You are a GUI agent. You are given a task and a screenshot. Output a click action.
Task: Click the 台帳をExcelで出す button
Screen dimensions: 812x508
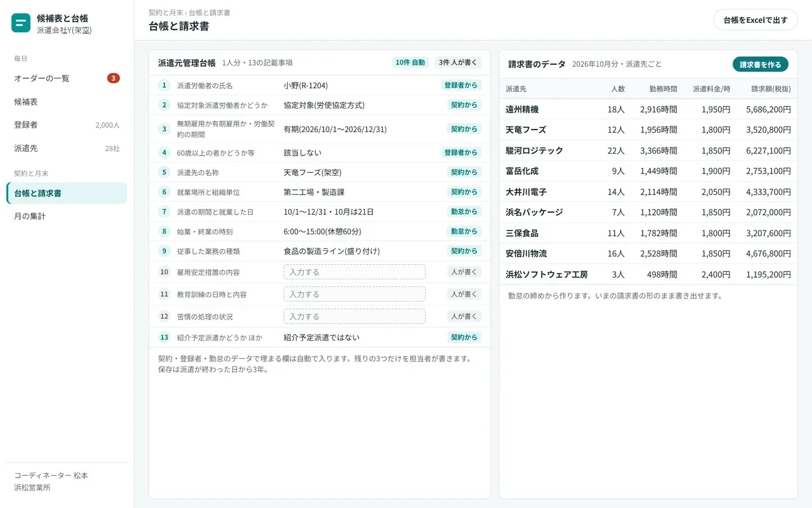click(x=755, y=20)
